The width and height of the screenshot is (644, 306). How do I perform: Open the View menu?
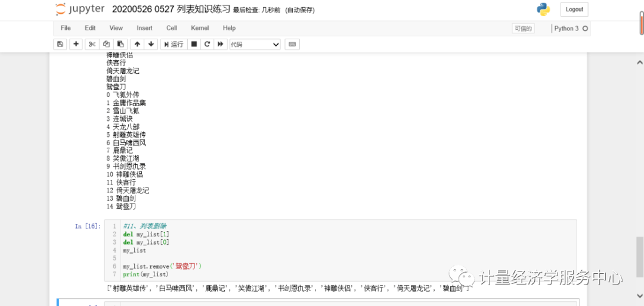click(x=116, y=28)
